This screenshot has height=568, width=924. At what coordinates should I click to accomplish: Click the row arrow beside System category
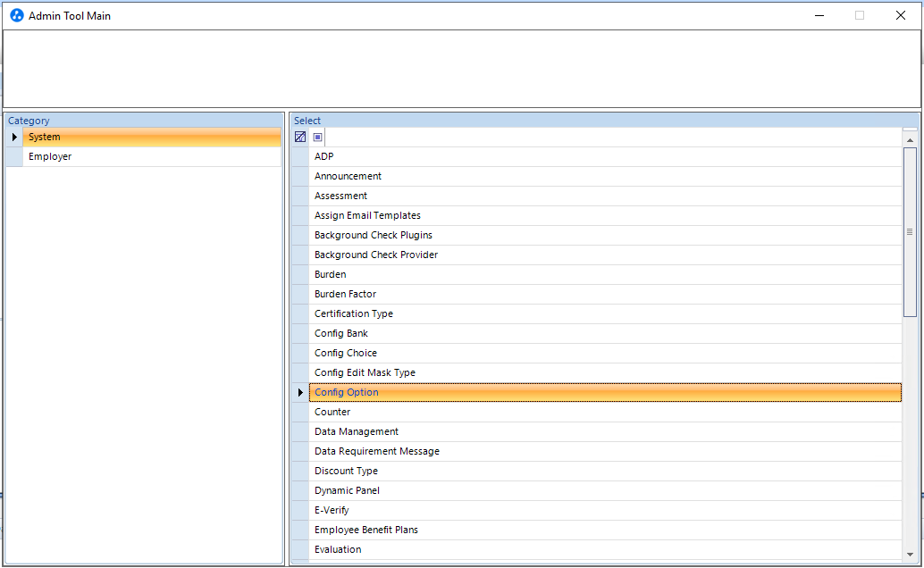14,137
